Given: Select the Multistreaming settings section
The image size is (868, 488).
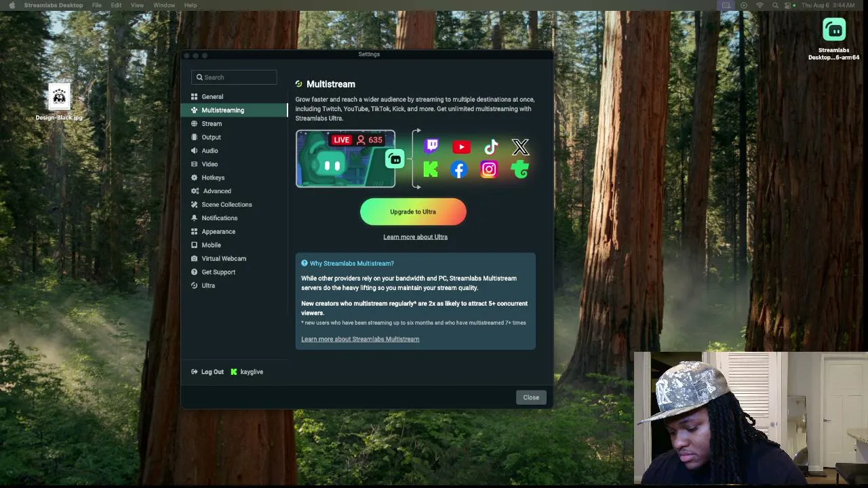Looking at the screenshot, I should point(234,110).
